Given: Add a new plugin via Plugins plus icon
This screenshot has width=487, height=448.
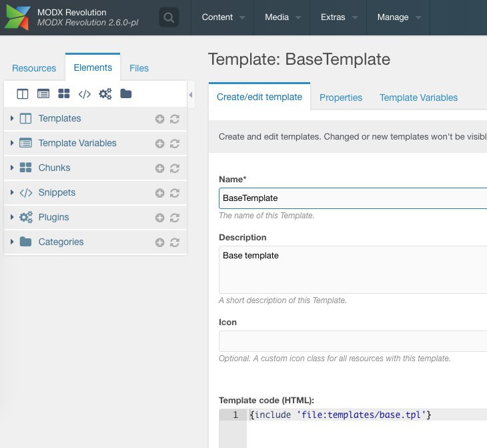Looking at the screenshot, I should [159, 218].
